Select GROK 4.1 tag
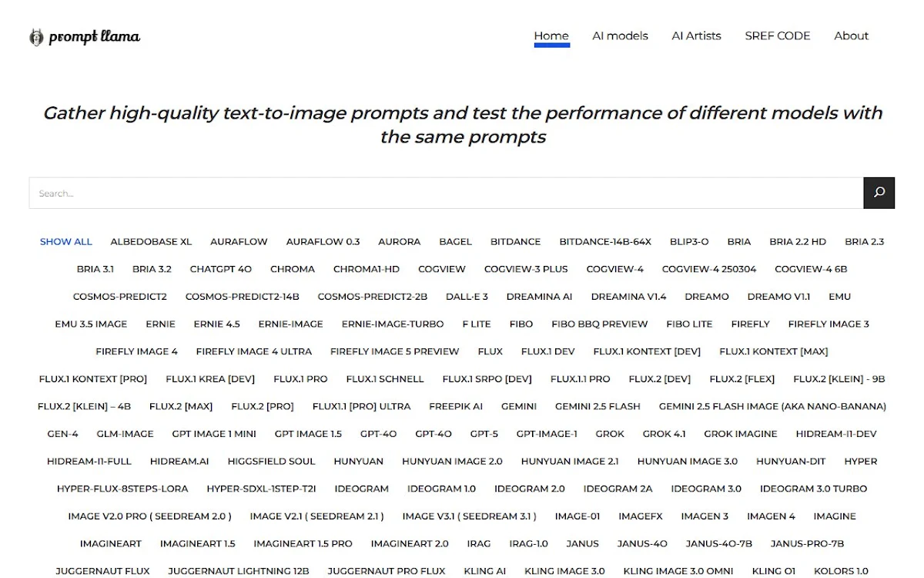Screen dimensions: 924x578 pyautogui.click(x=665, y=434)
